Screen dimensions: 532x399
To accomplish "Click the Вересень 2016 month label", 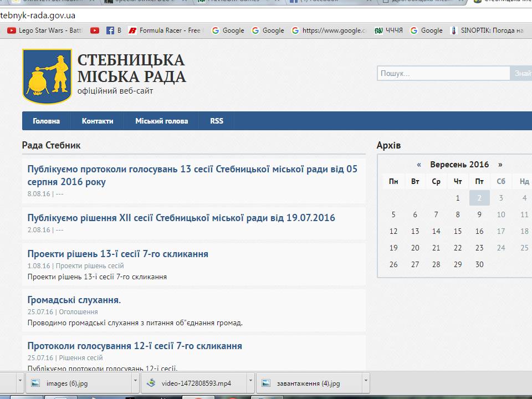I will (x=459, y=165).
